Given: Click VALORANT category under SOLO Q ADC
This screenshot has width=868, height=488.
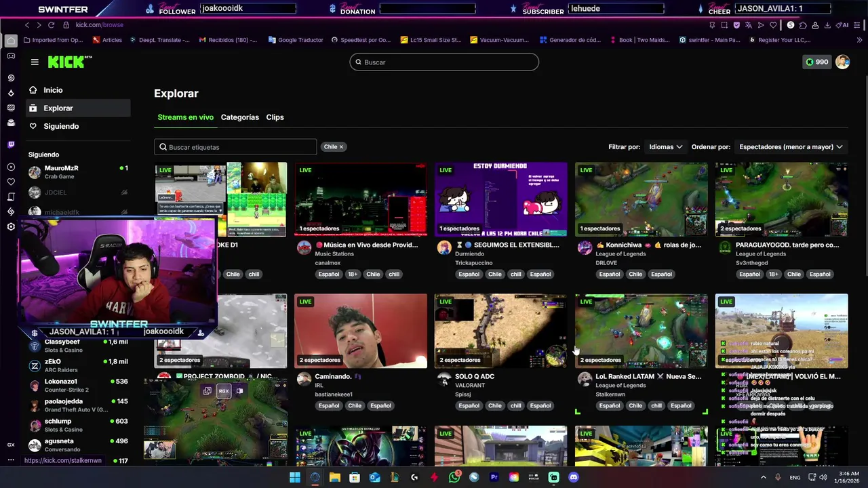Looking at the screenshot, I should (471, 386).
